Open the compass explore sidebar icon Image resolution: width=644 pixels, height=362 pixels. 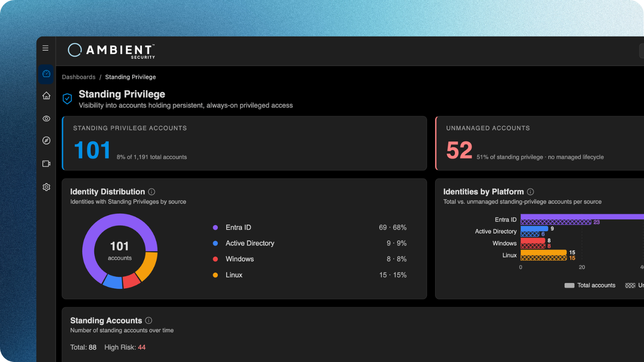coord(46,141)
